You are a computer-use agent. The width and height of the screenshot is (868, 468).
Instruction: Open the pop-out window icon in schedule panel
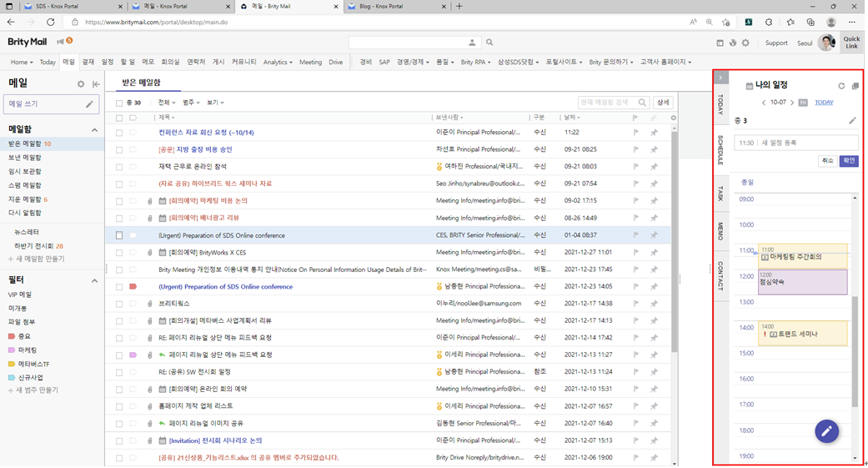tap(855, 86)
